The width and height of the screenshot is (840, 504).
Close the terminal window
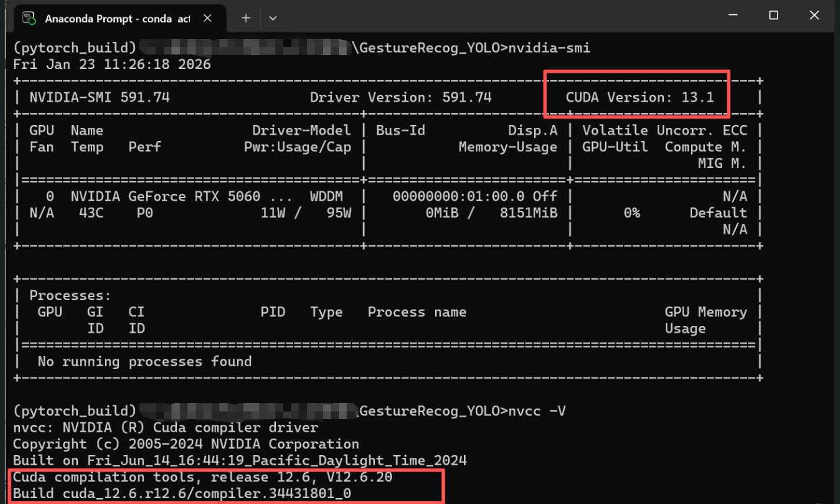pyautogui.click(x=814, y=15)
